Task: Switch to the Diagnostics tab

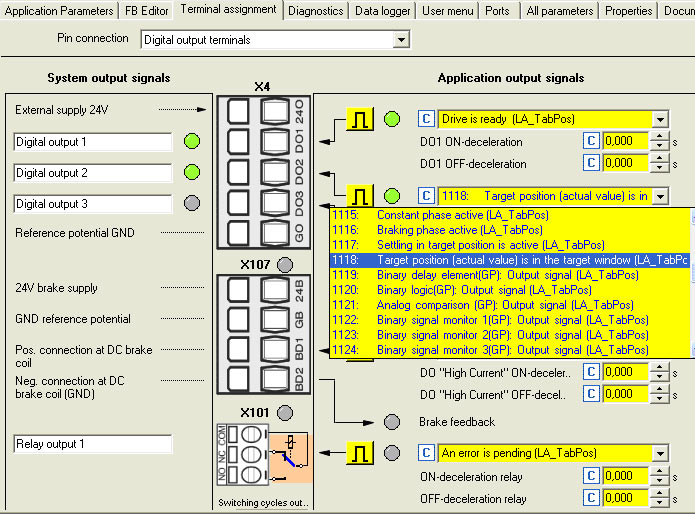Action: [317, 10]
